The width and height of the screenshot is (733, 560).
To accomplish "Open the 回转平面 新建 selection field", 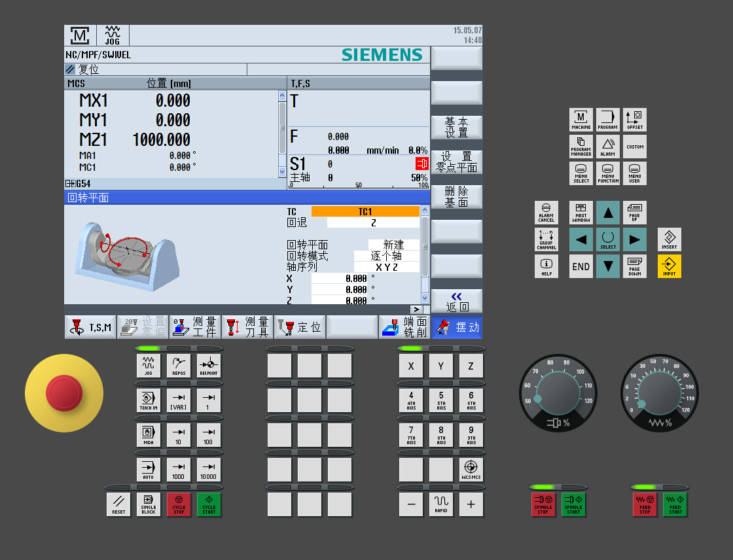I will pyautogui.click(x=393, y=245).
